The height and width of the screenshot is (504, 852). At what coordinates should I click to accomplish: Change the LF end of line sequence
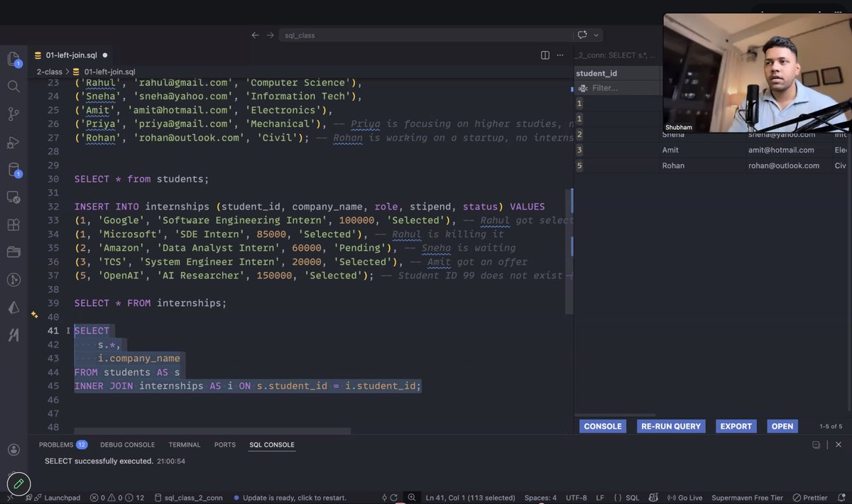(600, 498)
